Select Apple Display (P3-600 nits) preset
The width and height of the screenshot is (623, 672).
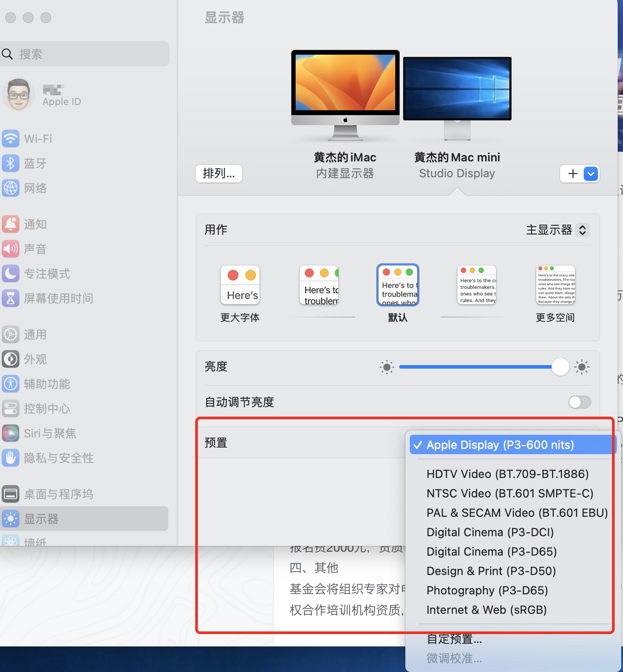(500, 445)
